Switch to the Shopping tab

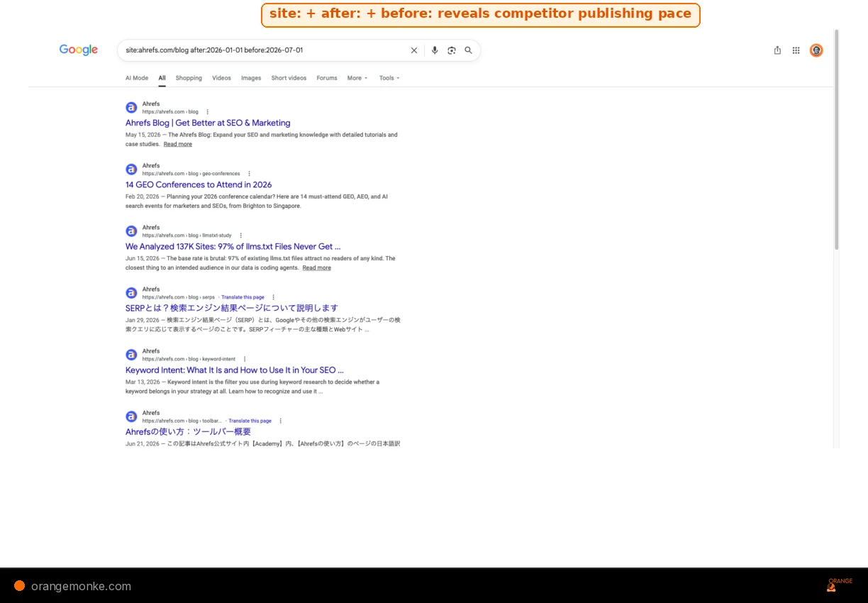pos(189,78)
